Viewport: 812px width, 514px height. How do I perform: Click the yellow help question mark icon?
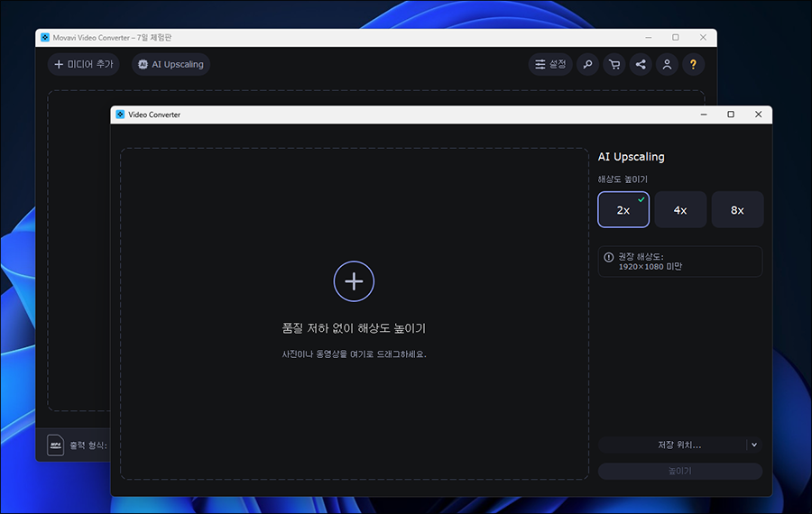click(x=694, y=64)
